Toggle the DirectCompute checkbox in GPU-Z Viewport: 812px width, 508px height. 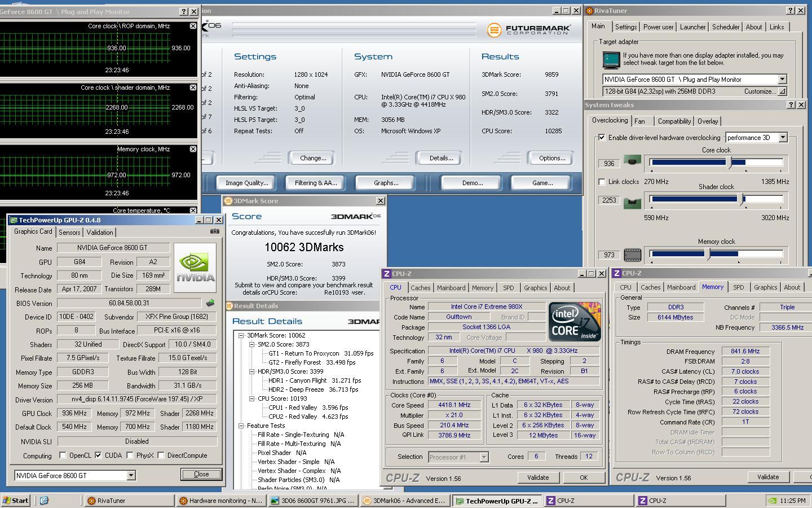point(161,455)
